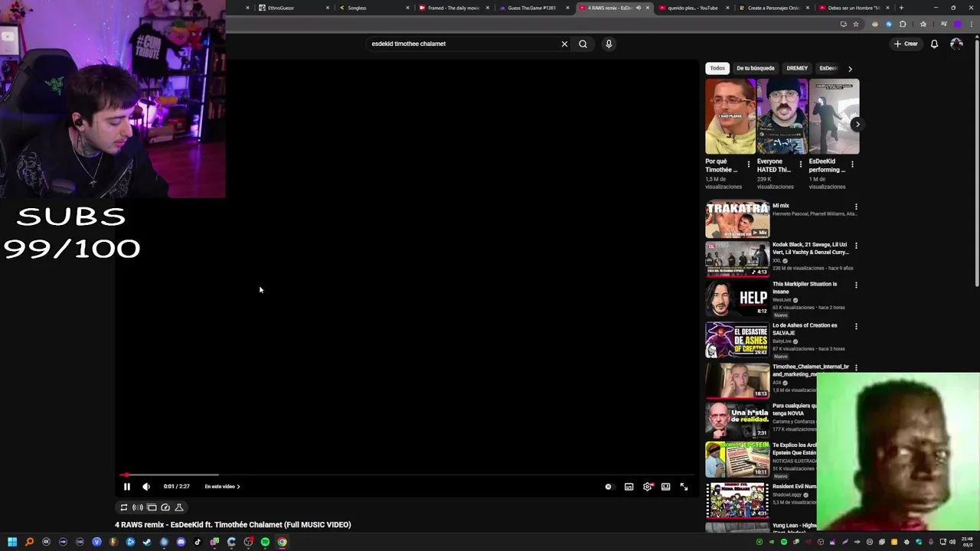Open the flask experiments icon
Image resolution: width=980 pixels, height=551 pixels.
coord(179,507)
